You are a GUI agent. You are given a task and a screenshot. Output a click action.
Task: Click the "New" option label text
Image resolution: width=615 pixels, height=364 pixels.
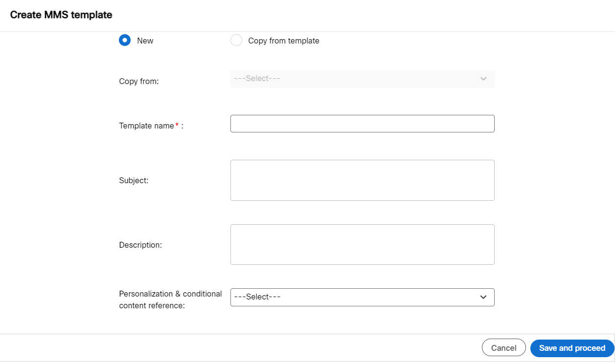pyautogui.click(x=145, y=41)
